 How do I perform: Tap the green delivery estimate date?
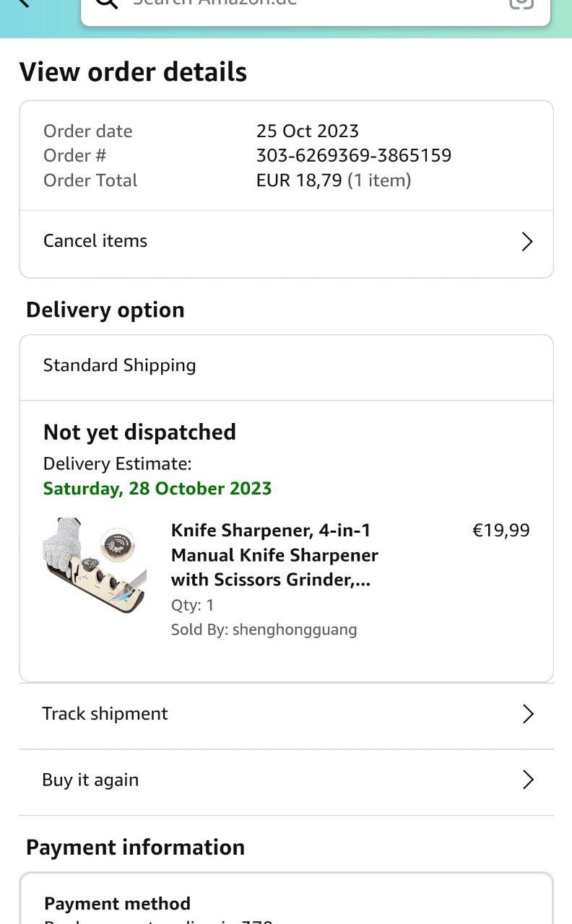(x=157, y=489)
